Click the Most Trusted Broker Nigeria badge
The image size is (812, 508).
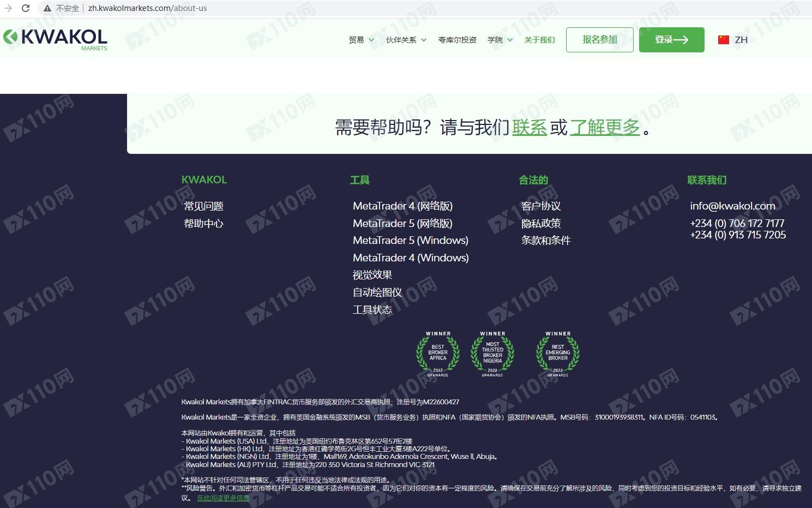point(492,354)
